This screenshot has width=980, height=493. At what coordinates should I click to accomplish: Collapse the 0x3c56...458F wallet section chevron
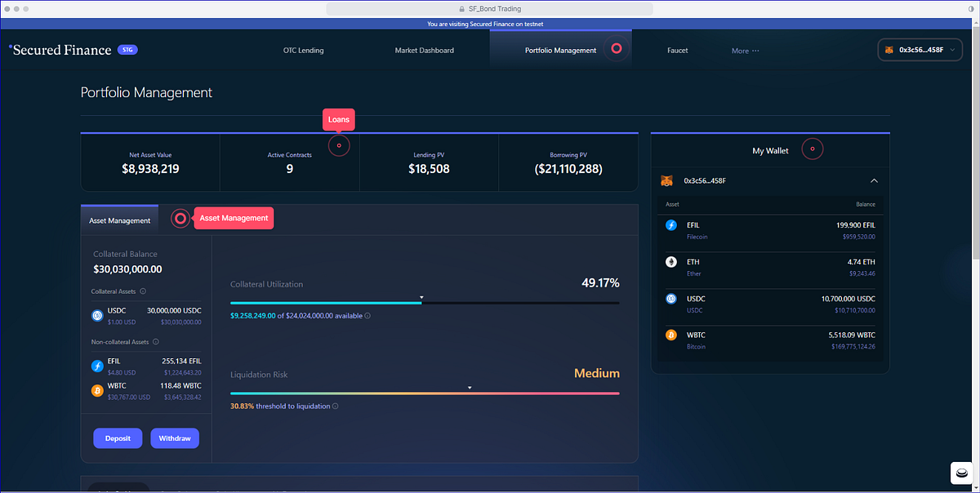click(x=874, y=180)
